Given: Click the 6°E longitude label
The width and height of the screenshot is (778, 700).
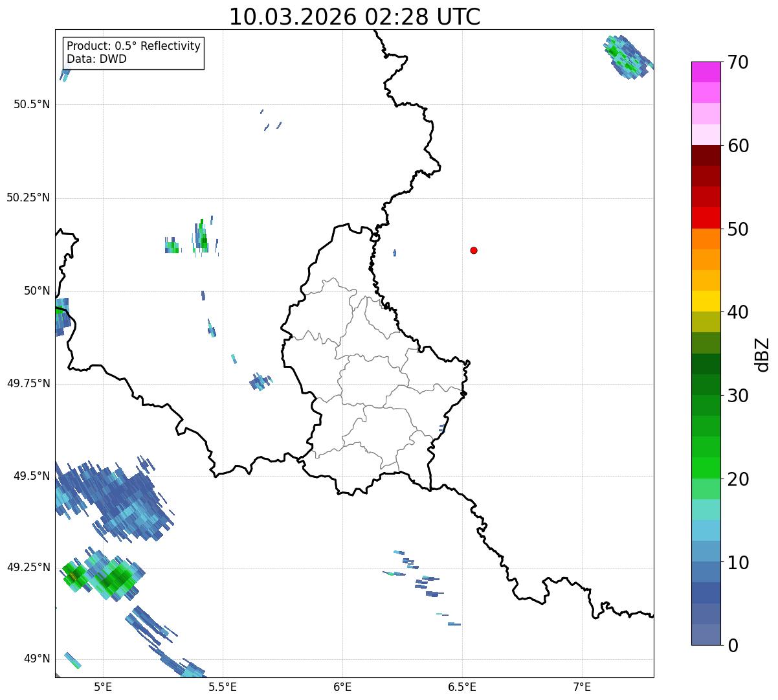Looking at the screenshot, I should coord(342,686).
